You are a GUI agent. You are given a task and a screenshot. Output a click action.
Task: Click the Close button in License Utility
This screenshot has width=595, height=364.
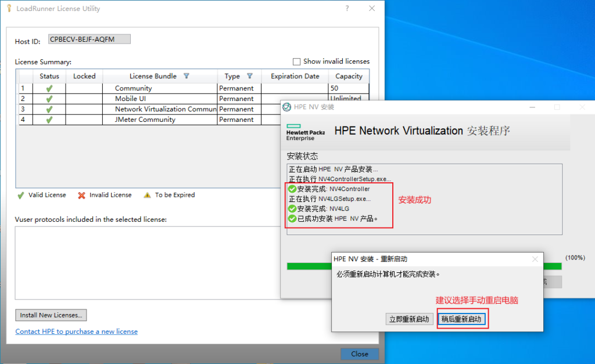[x=359, y=354]
